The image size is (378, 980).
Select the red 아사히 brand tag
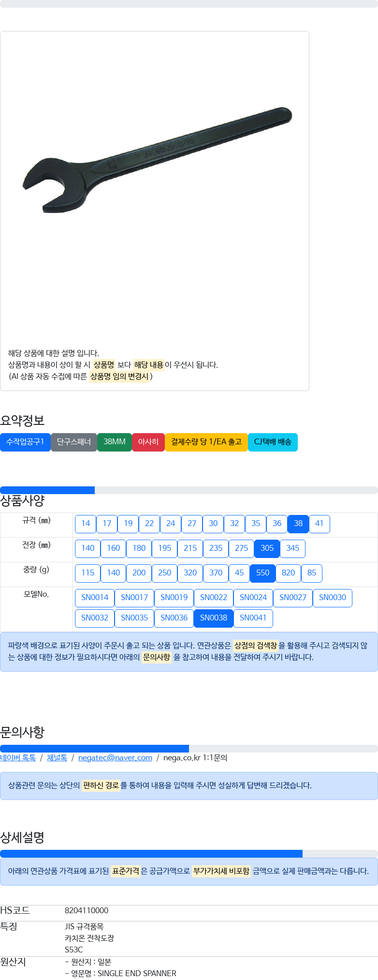coord(148,442)
